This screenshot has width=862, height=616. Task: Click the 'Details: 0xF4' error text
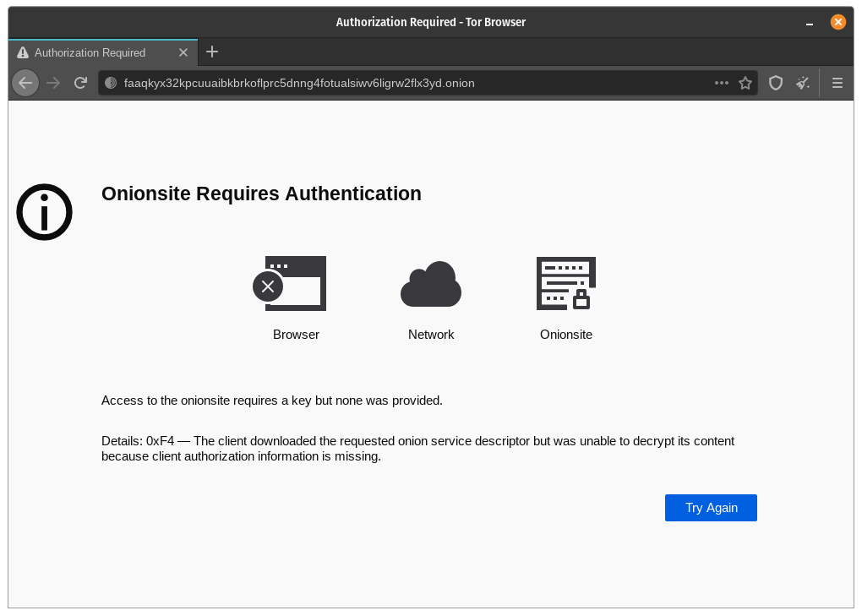pos(417,449)
